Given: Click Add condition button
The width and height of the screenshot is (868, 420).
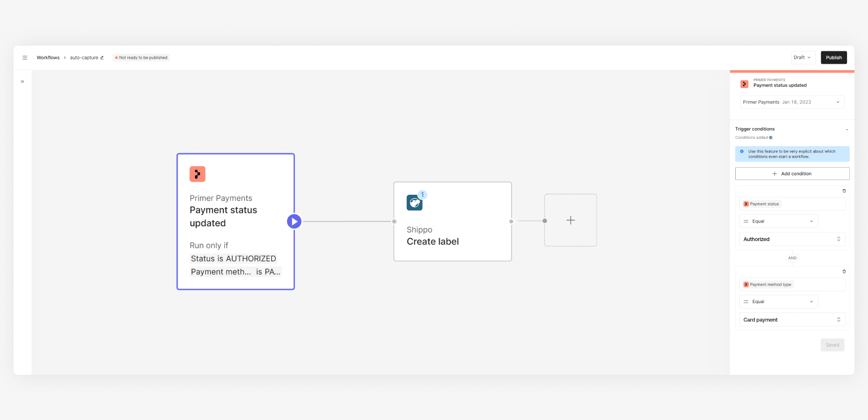Looking at the screenshot, I should pyautogui.click(x=792, y=174).
